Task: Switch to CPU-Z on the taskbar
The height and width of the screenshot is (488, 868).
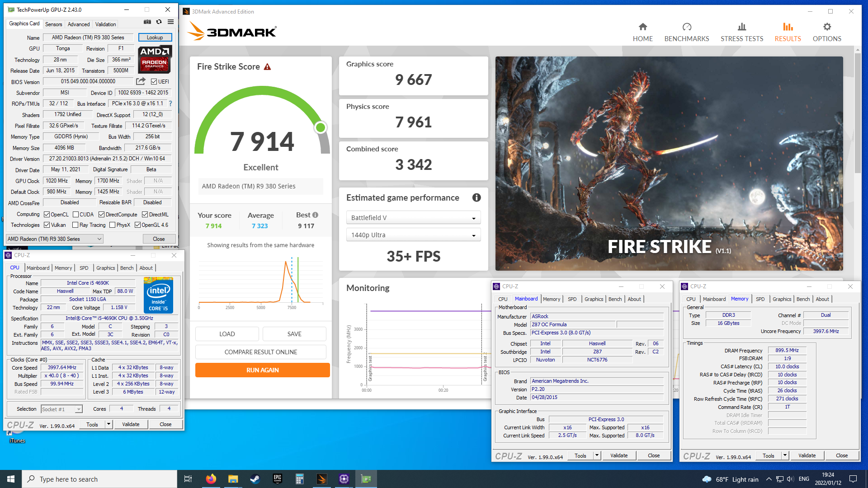Action: [344, 479]
